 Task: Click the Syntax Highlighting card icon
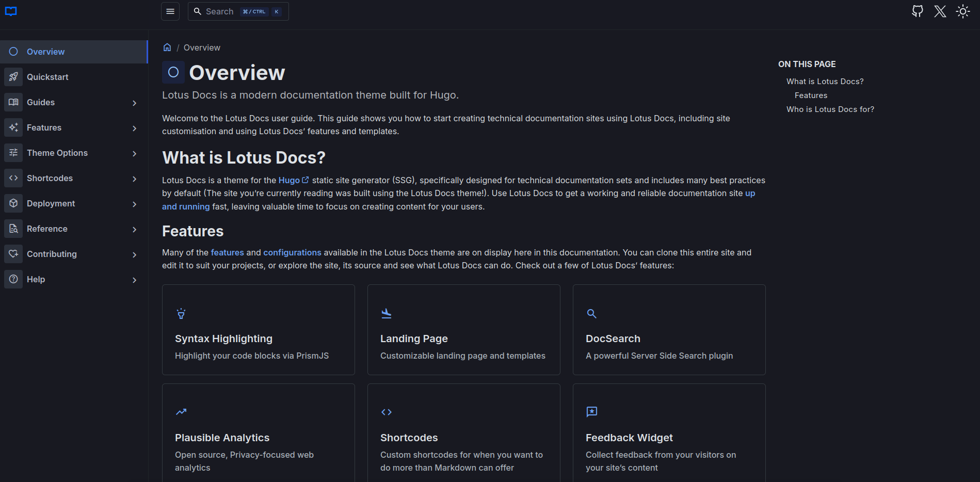click(x=181, y=314)
